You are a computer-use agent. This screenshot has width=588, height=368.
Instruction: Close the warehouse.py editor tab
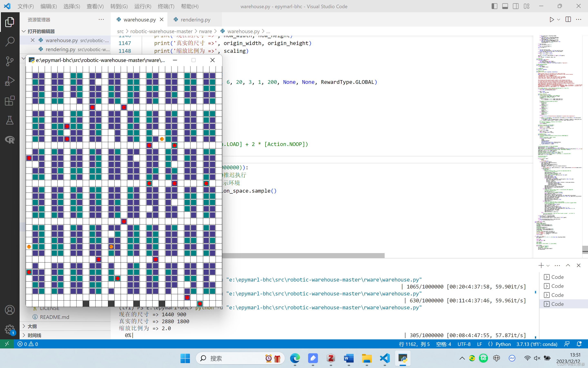tap(161, 19)
